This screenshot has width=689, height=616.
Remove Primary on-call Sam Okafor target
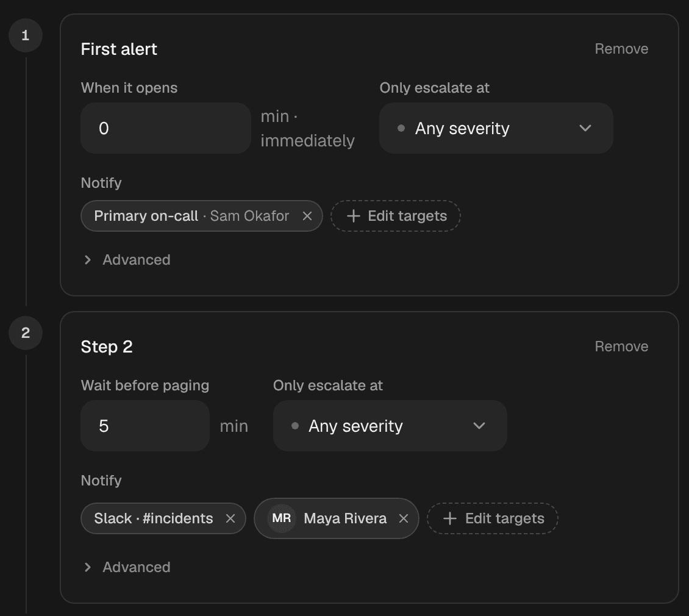click(x=307, y=216)
